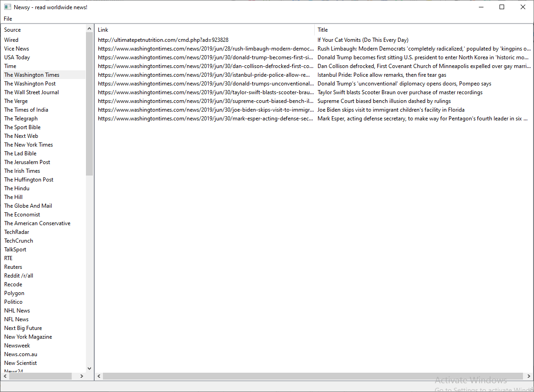Select Time in the source list
Screen dimensions: 534x392
coord(10,66)
